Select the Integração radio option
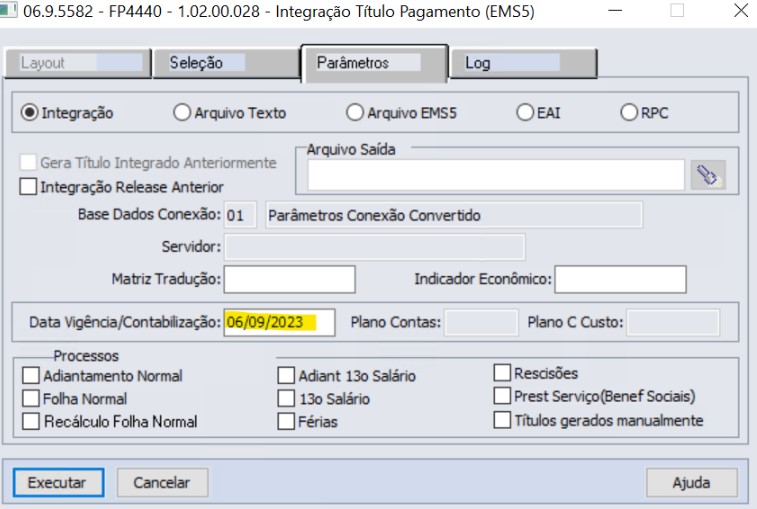Viewport: 757px width, 509px height. 29,113
